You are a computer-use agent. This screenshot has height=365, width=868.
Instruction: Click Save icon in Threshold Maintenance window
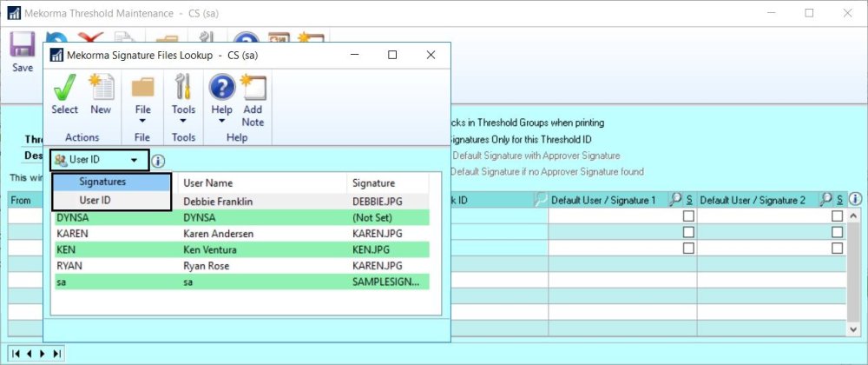click(x=23, y=45)
